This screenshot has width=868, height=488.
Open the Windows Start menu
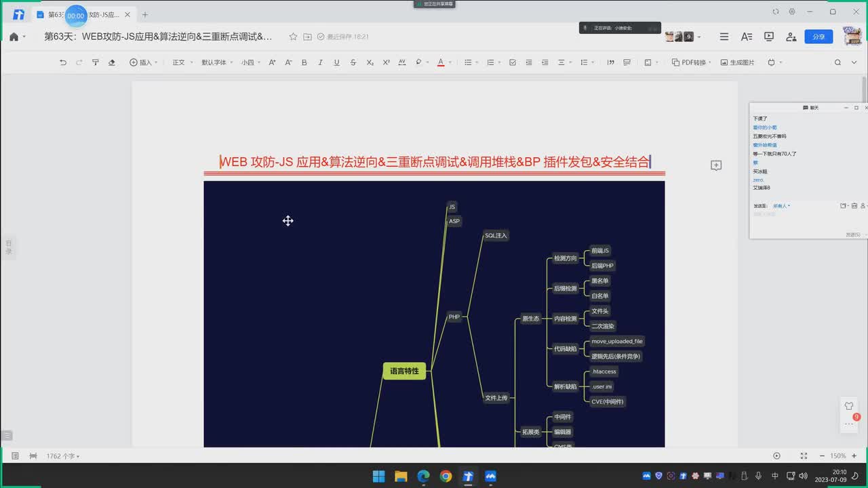tap(378, 476)
